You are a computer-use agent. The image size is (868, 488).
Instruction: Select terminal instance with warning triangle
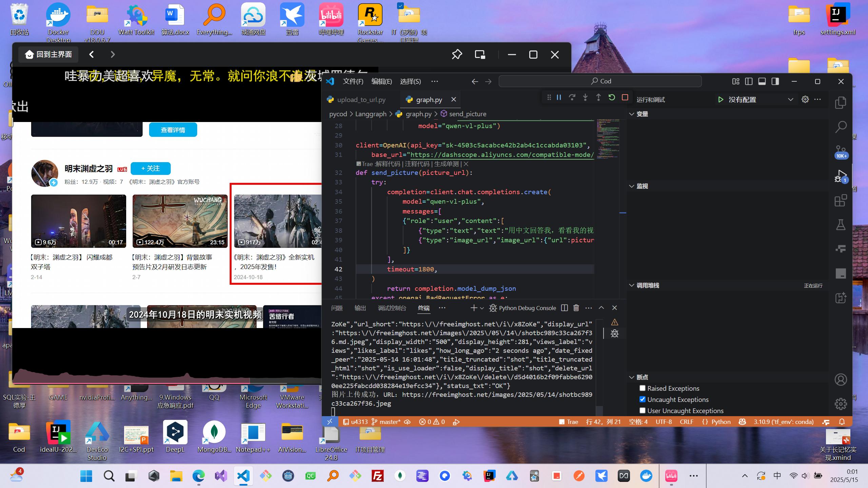(x=615, y=322)
